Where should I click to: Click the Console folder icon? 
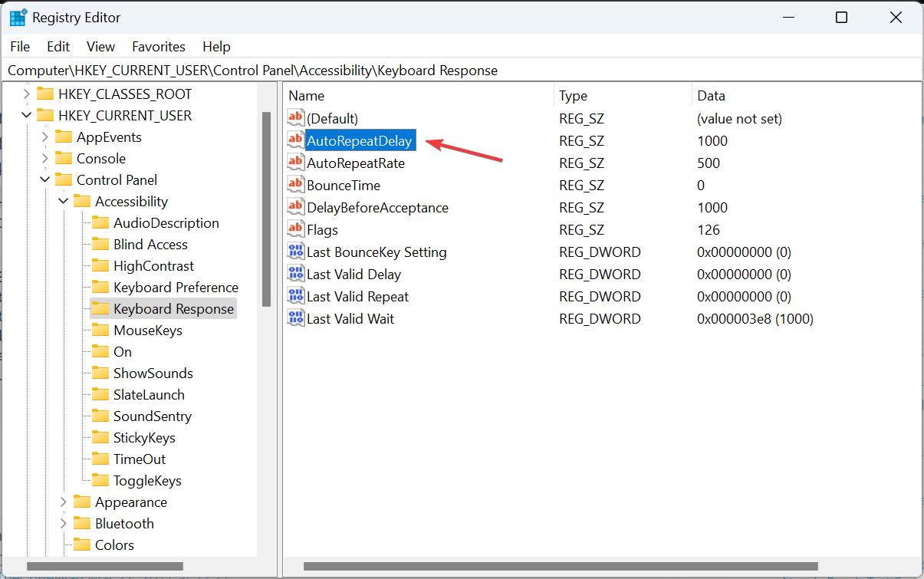tap(64, 159)
